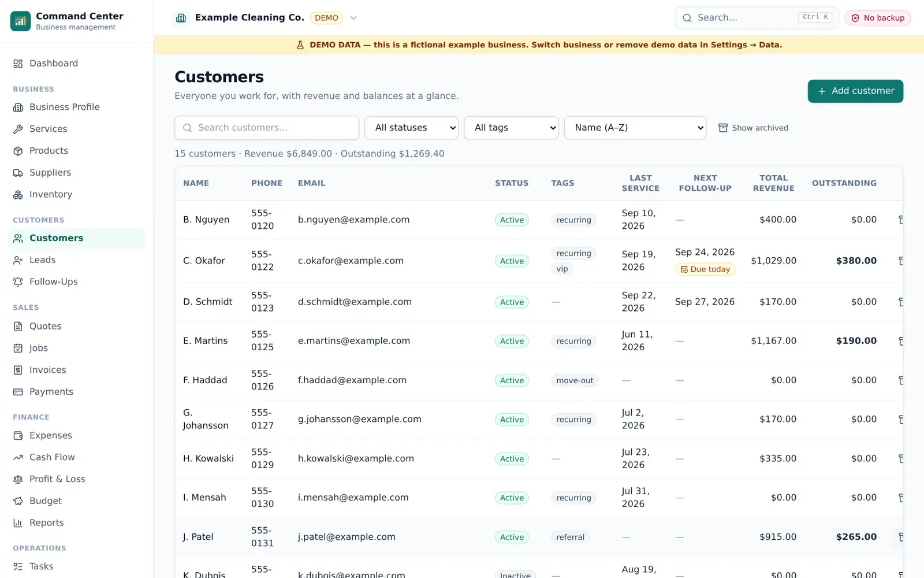Go to Reports in the sidebar
Viewport: 924px width, 578px height.
(x=77, y=523)
